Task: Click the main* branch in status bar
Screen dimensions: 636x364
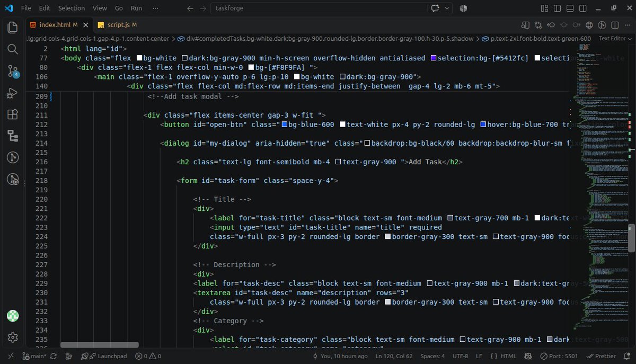Action: (34, 356)
